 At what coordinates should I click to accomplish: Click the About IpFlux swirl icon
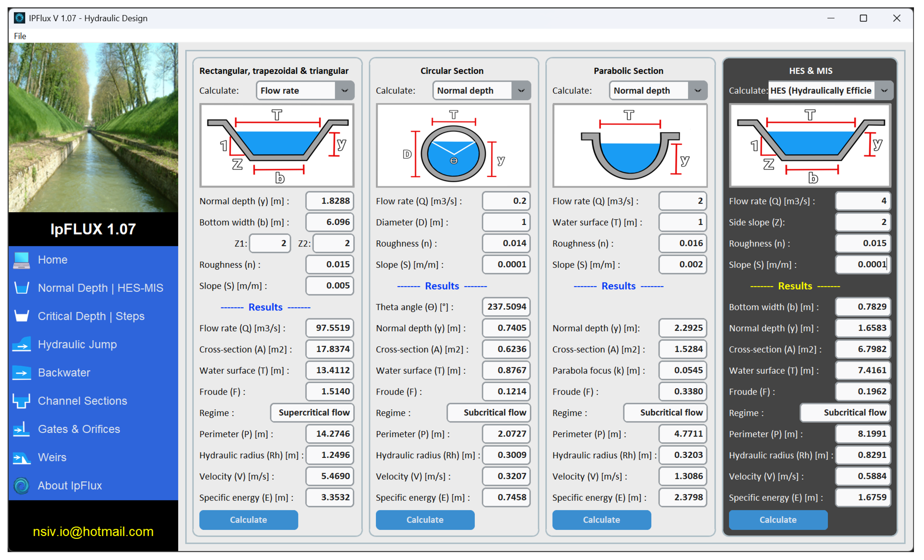pyautogui.click(x=21, y=486)
